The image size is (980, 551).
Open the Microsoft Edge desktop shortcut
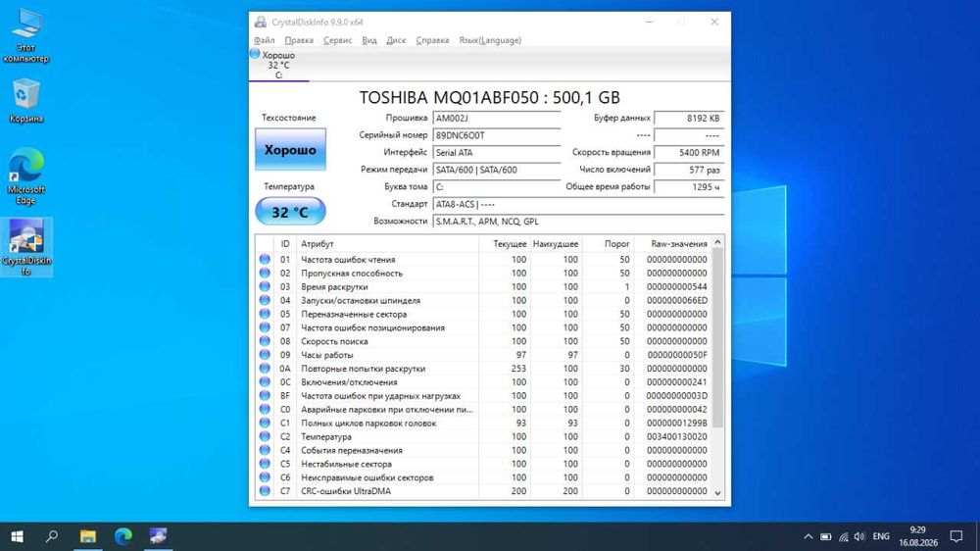[x=26, y=176]
